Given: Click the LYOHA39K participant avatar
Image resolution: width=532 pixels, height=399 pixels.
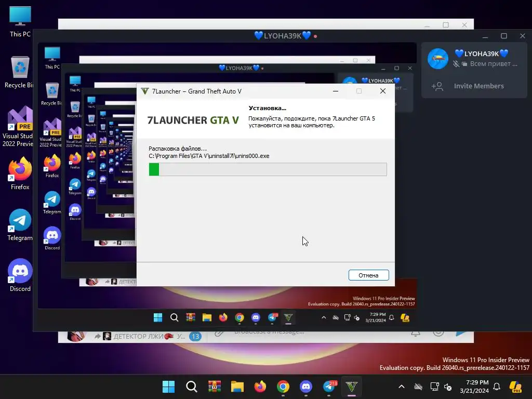Looking at the screenshot, I should point(437,59).
